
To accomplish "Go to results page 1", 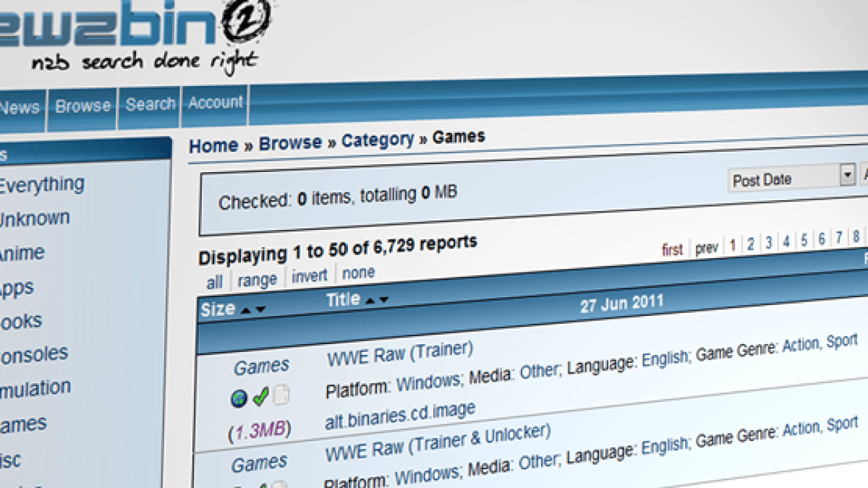I will pos(732,246).
